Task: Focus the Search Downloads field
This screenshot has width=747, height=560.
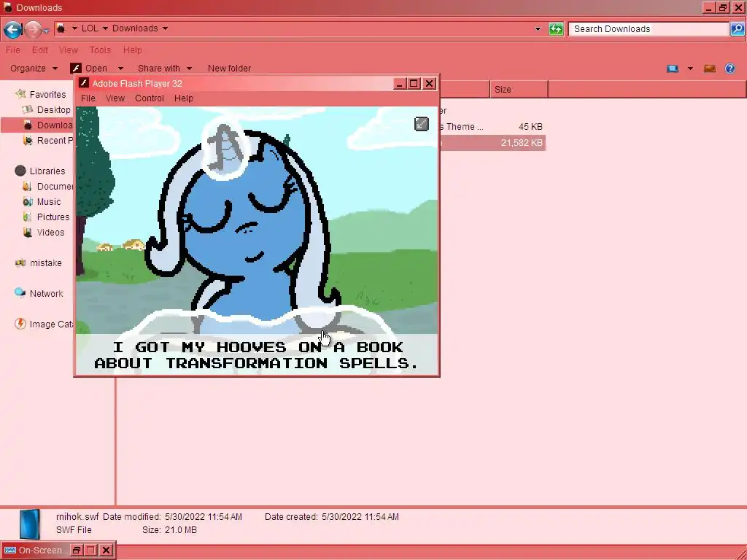Action: [x=649, y=29]
